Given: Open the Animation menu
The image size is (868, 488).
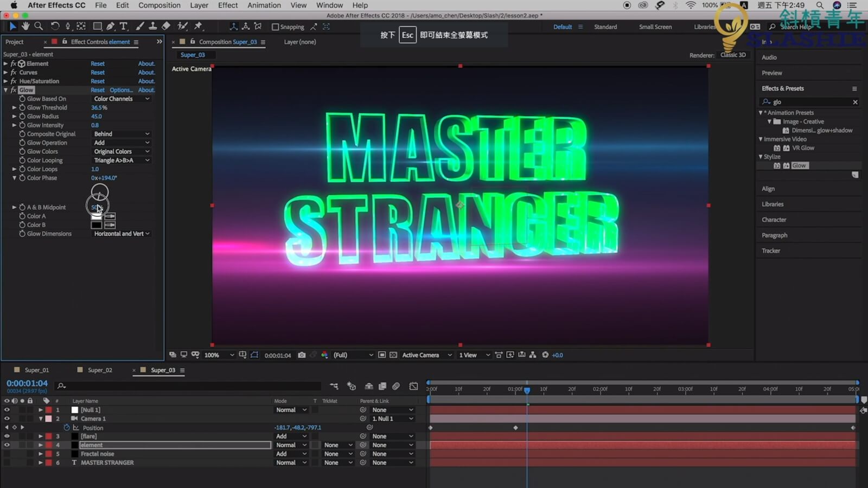Looking at the screenshot, I should (x=264, y=5).
